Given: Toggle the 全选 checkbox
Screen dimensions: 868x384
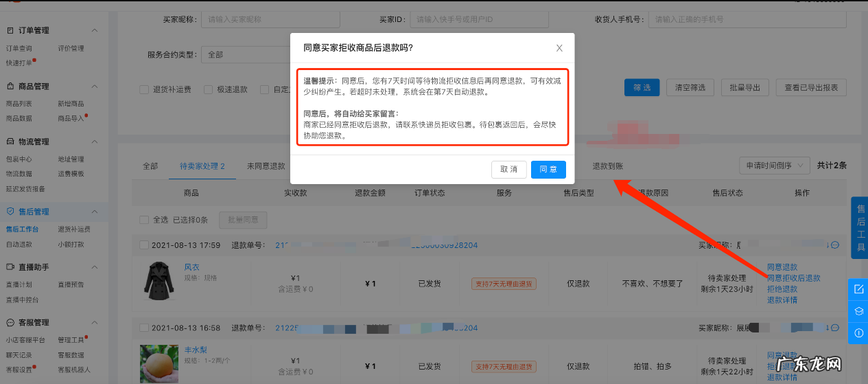Looking at the screenshot, I should point(144,220).
